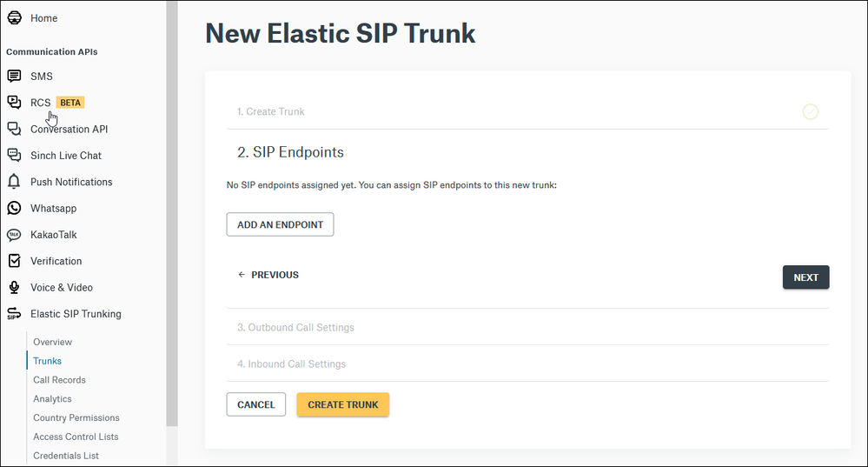The width and height of the screenshot is (868, 467).
Task: Go to Country Permissions in sidebar
Action: coord(76,417)
